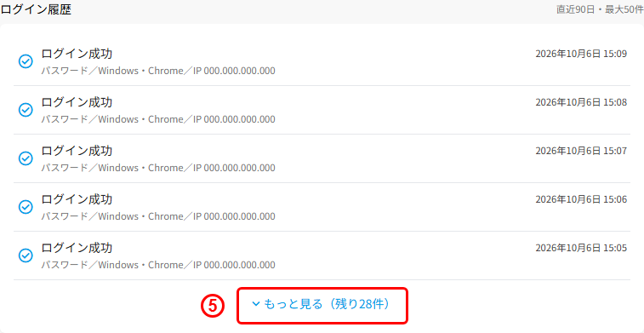Viewport: 644px width, 333px height.
Task: Select the ログイン成功 entry at 15:09
Action: point(322,61)
